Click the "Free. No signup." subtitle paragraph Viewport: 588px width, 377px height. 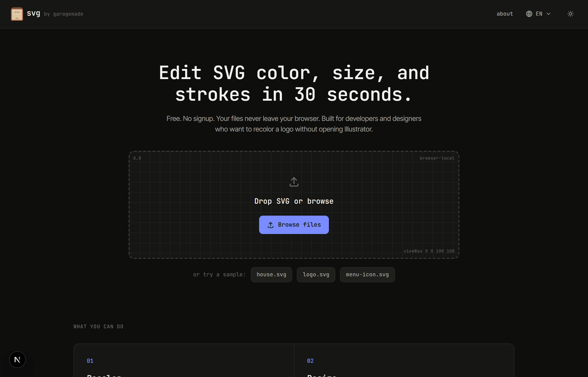(294, 124)
